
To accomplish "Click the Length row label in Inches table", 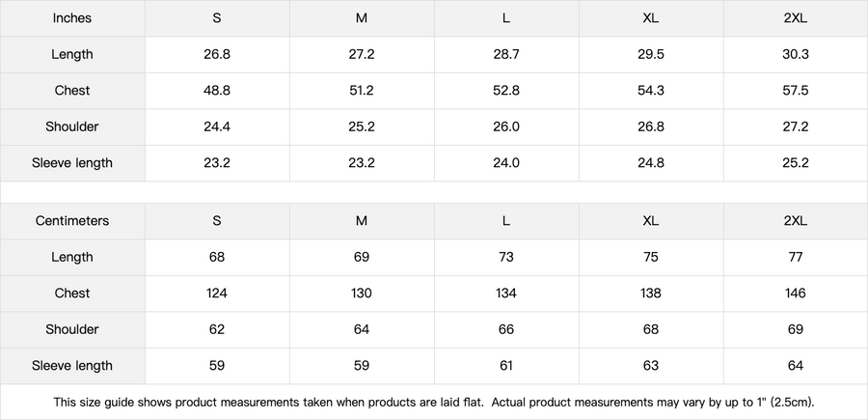I will click(x=72, y=54).
